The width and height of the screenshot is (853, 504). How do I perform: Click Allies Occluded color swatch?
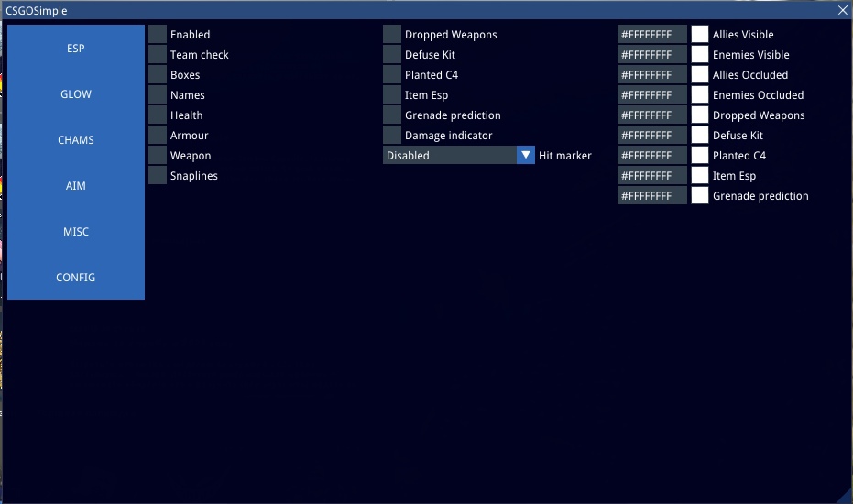[700, 74]
